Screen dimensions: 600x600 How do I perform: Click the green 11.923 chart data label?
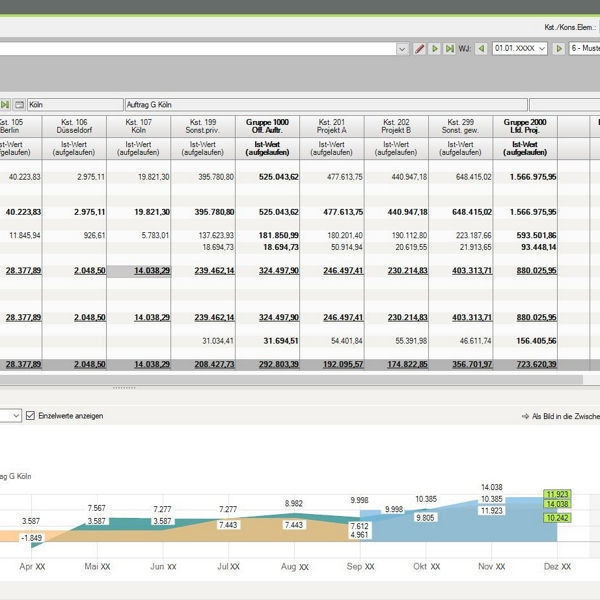coord(557,494)
